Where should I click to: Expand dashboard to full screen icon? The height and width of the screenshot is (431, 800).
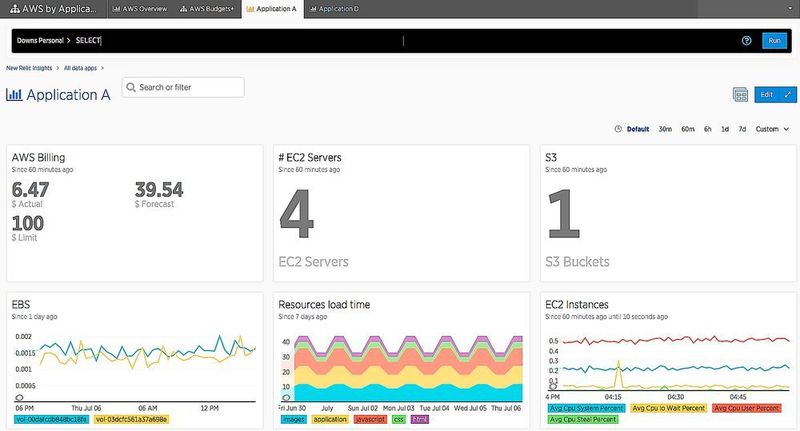pos(788,94)
